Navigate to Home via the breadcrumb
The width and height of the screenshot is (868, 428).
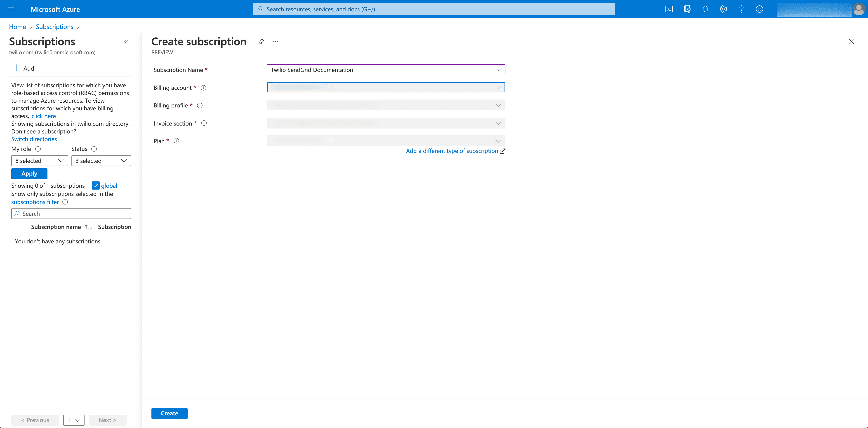[x=17, y=27]
